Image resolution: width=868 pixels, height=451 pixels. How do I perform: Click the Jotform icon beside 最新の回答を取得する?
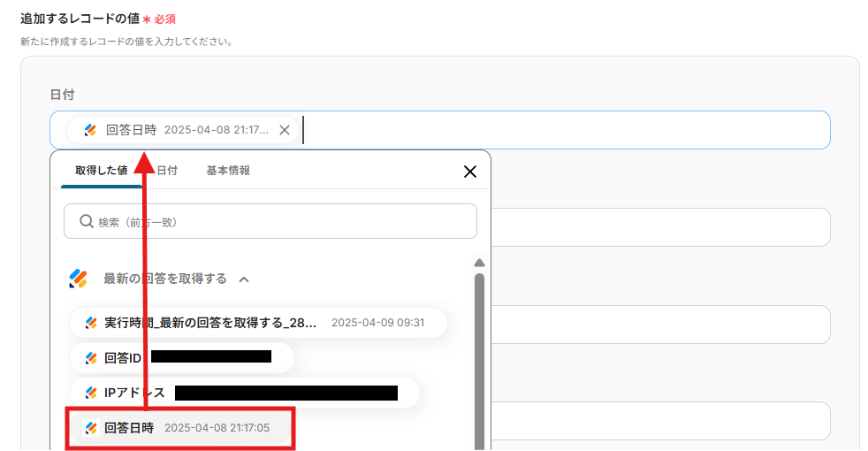pos(78,279)
